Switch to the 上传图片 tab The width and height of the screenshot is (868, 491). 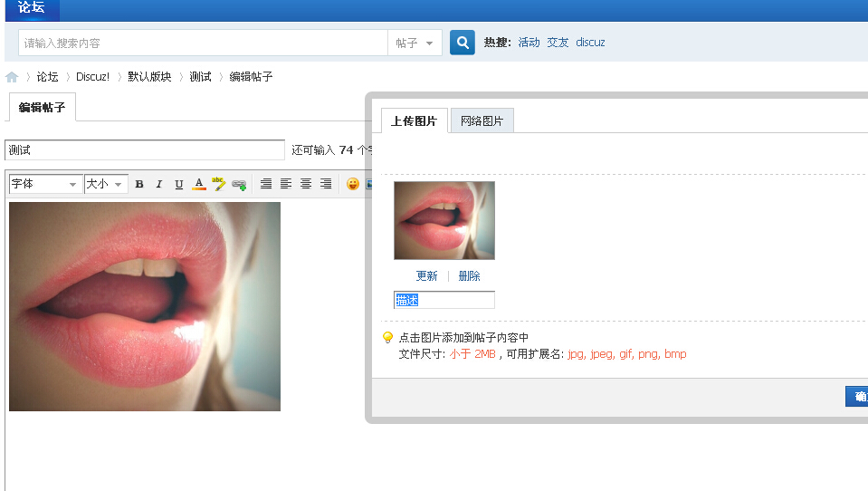click(x=414, y=120)
